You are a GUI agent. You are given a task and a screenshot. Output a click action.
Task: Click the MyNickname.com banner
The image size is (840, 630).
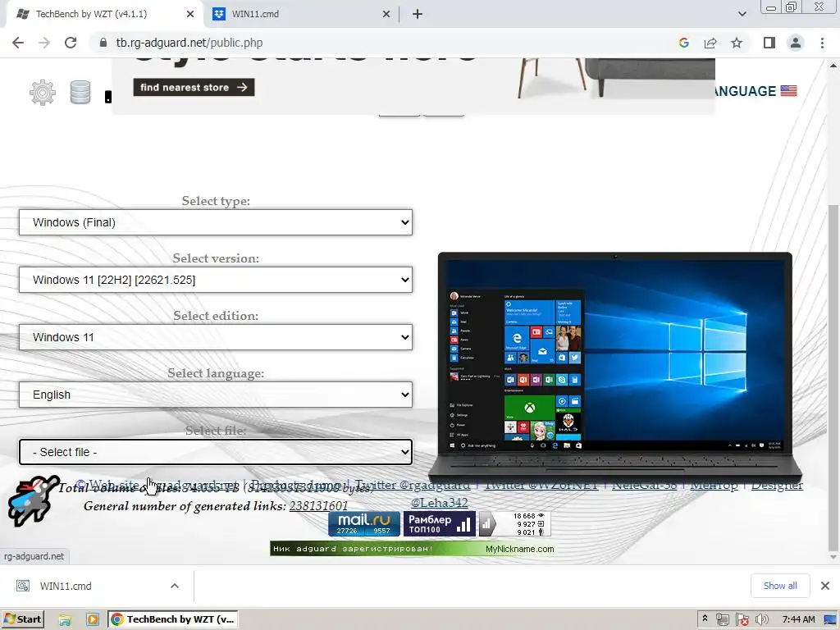click(x=413, y=549)
